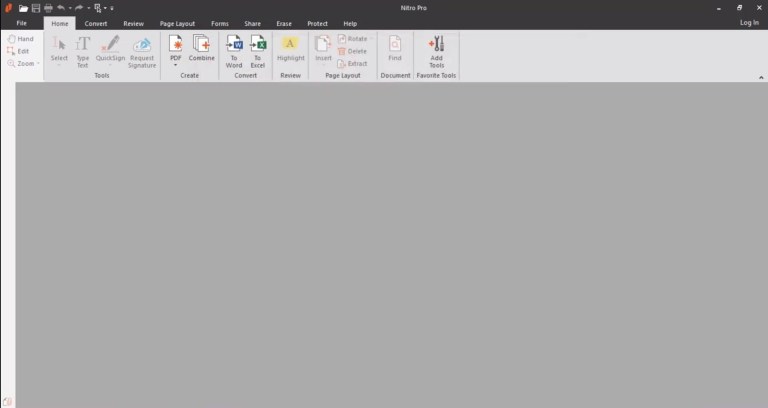The width and height of the screenshot is (768, 408).
Task: Expand the Zoom tool dropdown arrow
Action: pos(38,64)
